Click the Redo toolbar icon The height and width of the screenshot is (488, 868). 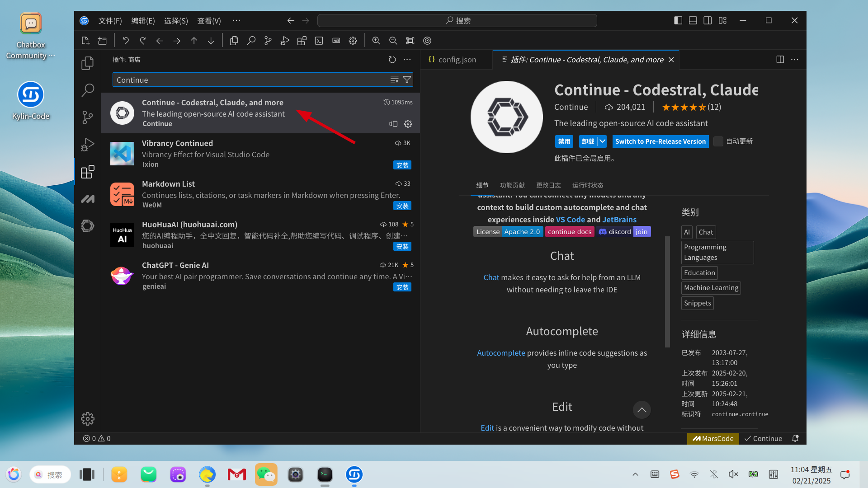point(143,41)
